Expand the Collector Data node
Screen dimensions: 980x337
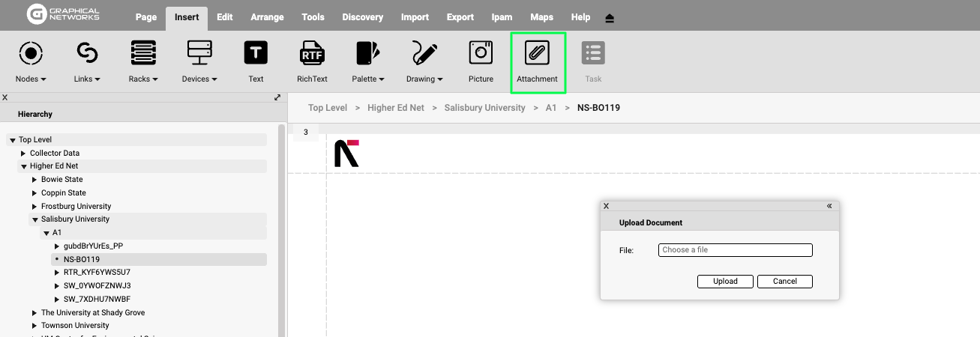coord(23,154)
